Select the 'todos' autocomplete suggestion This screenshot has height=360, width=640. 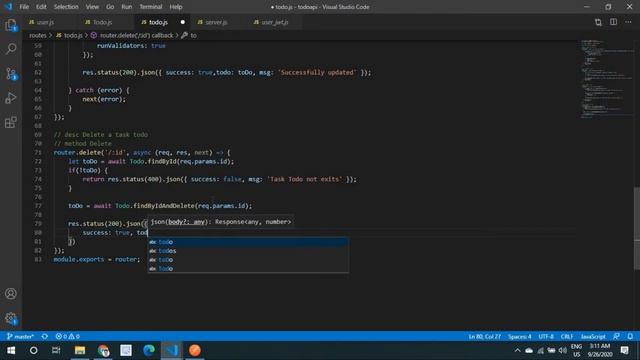(x=248, y=251)
